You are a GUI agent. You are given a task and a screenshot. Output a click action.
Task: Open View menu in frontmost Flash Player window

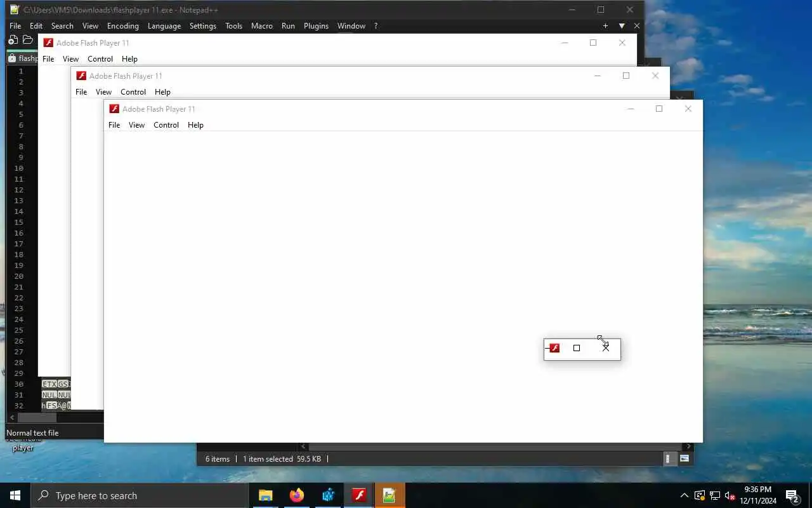[x=137, y=125]
